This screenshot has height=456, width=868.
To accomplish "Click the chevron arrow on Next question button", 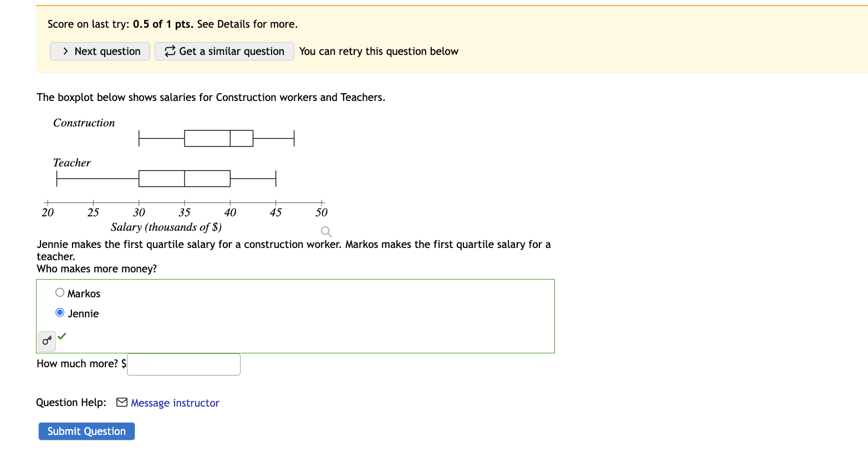I will pos(65,51).
